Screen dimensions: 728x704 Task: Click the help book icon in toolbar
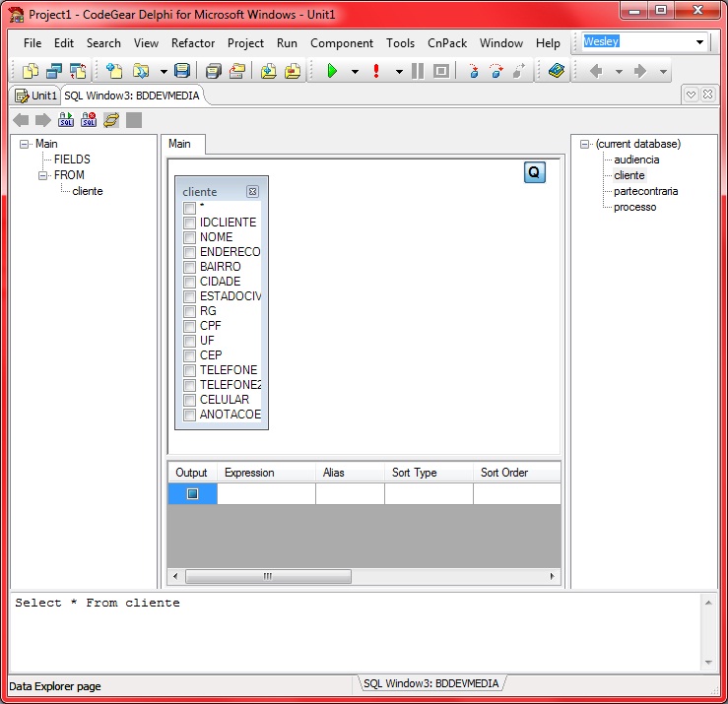(557, 71)
